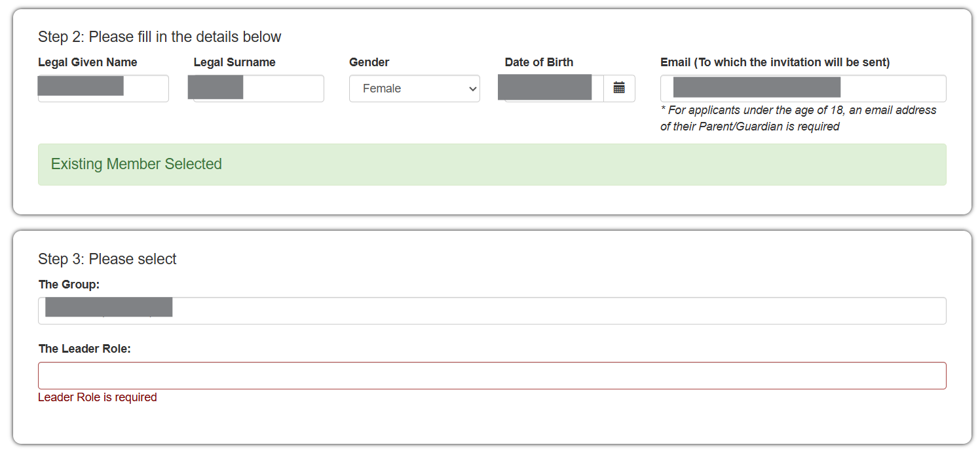980x453 pixels.
Task: Click the Existing Member Selected banner
Action: [x=491, y=165]
